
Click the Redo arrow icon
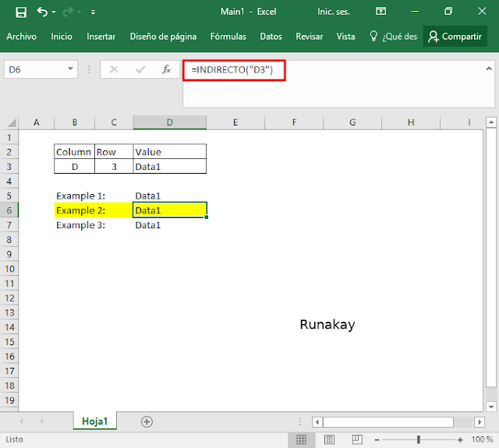tap(68, 12)
